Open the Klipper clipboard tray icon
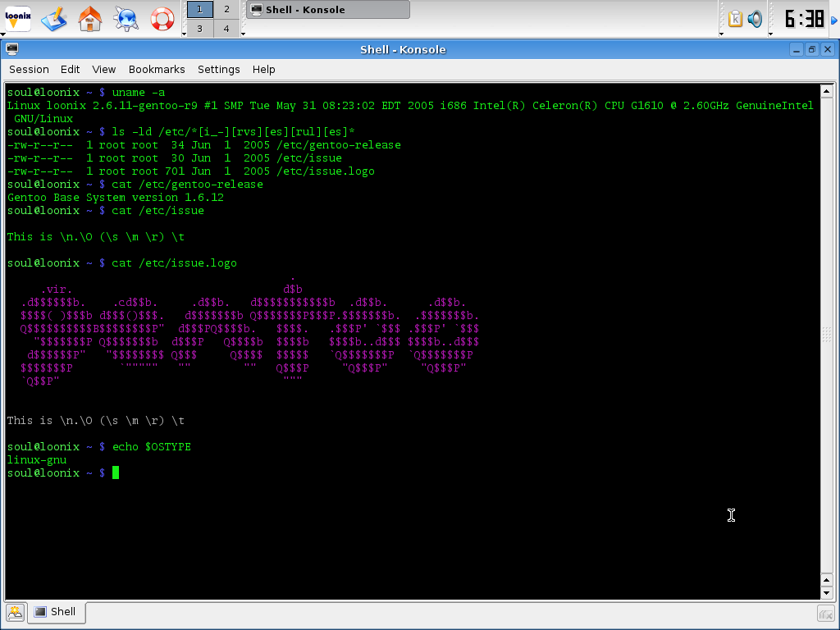840x630 pixels. tap(735, 19)
